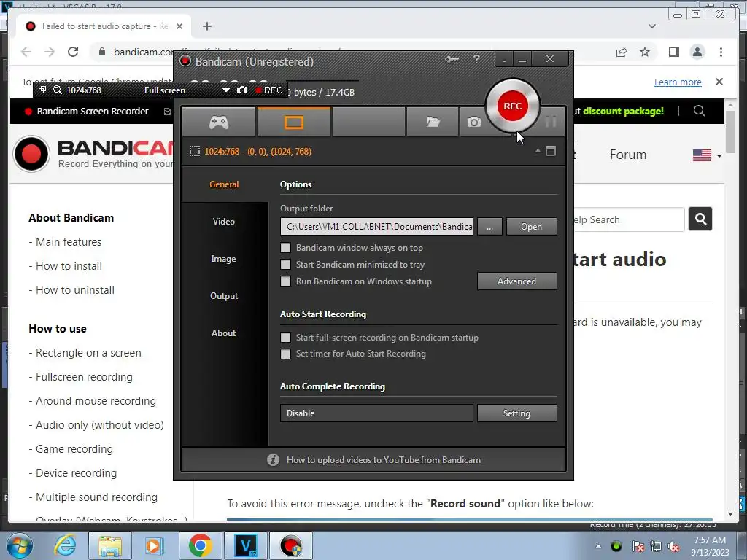Open How to upload videos to YouTube link

pyautogui.click(x=384, y=460)
